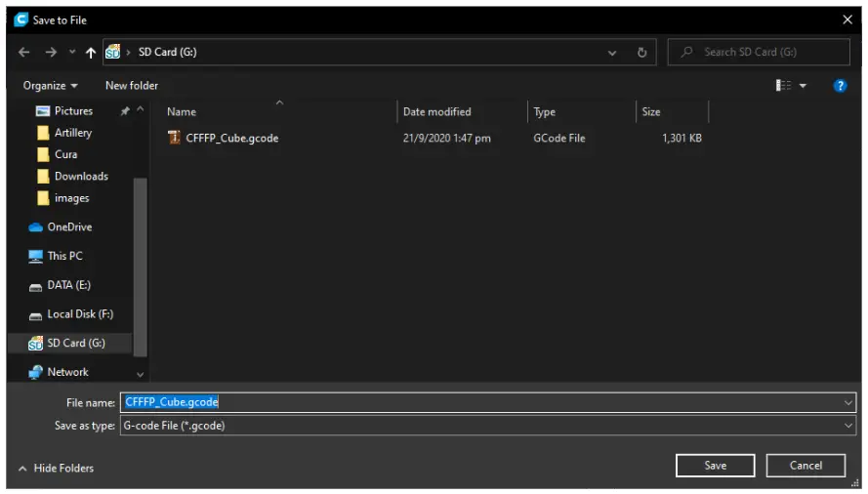The image size is (868, 494).
Task: Open the DATA (E:) drive
Action: [68, 285]
